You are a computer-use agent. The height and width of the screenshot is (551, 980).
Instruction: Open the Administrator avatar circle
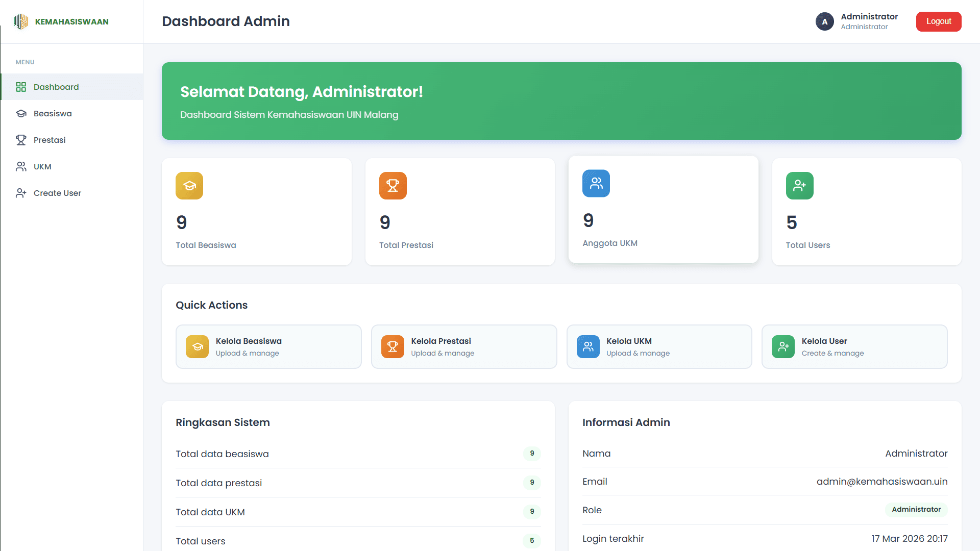[x=824, y=21]
